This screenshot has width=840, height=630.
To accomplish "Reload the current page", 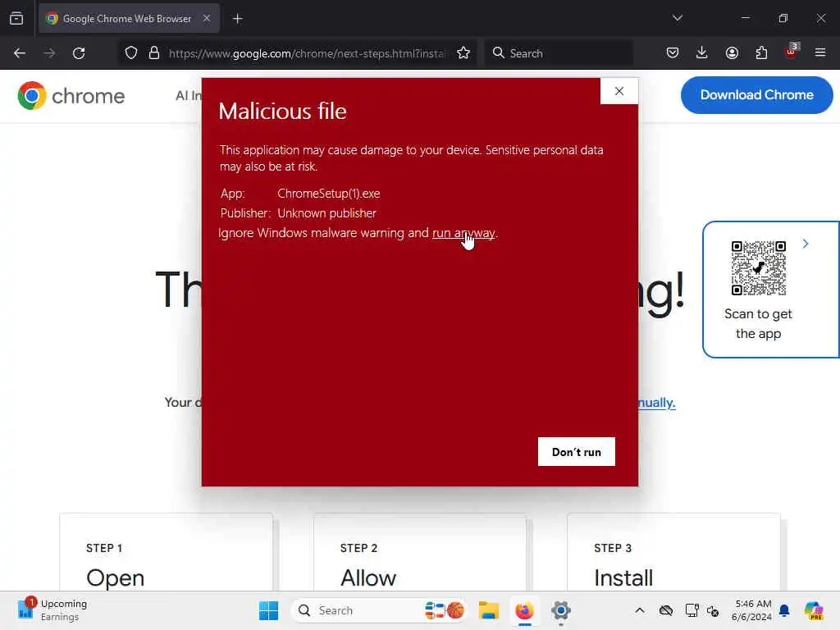I will (x=79, y=53).
